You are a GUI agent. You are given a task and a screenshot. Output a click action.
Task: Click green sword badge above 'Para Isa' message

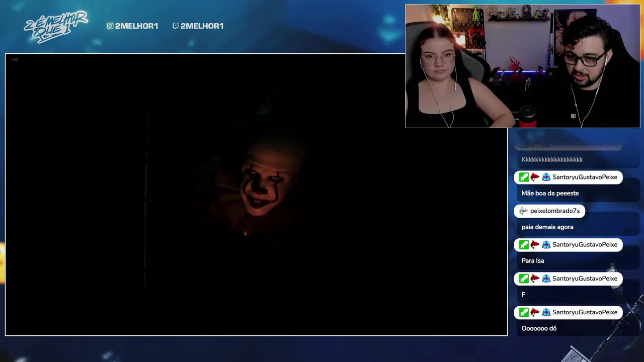[524, 245]
